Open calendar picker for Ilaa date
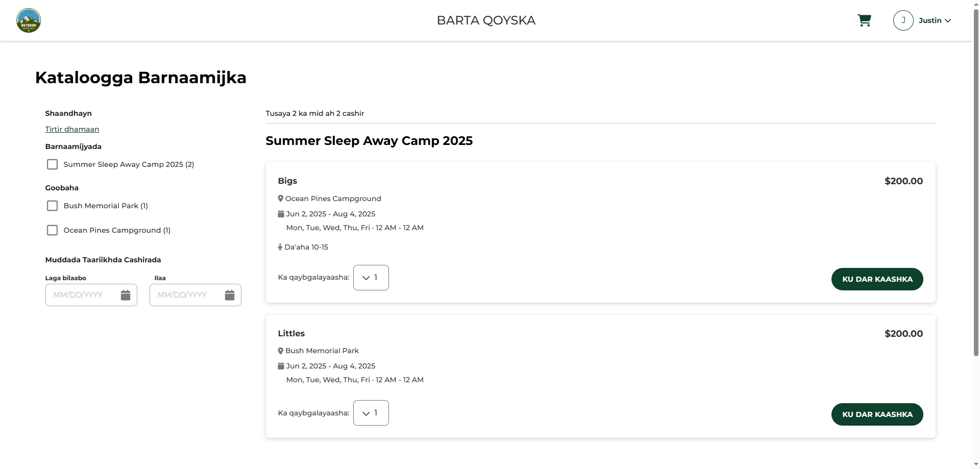 [230, 295]
